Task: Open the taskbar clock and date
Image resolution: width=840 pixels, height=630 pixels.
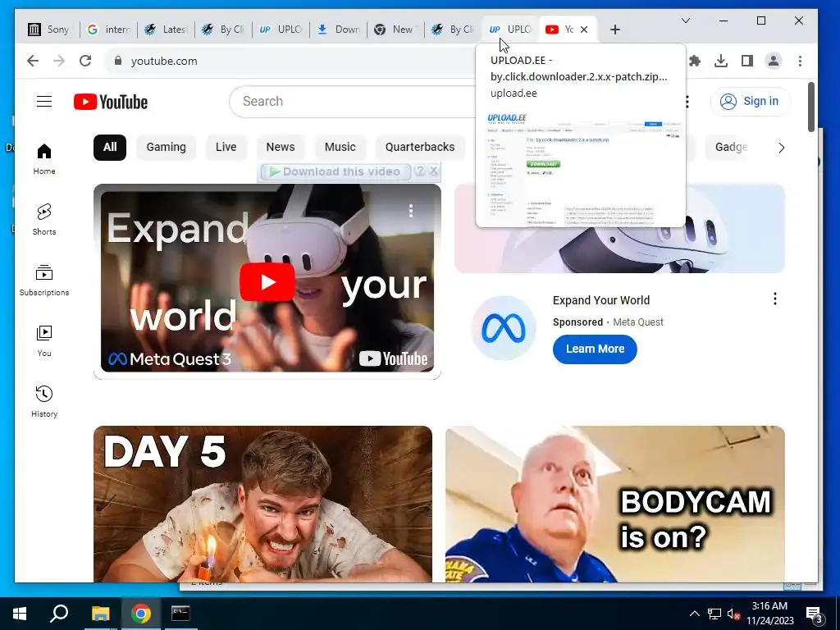Action: pos(769,614)
